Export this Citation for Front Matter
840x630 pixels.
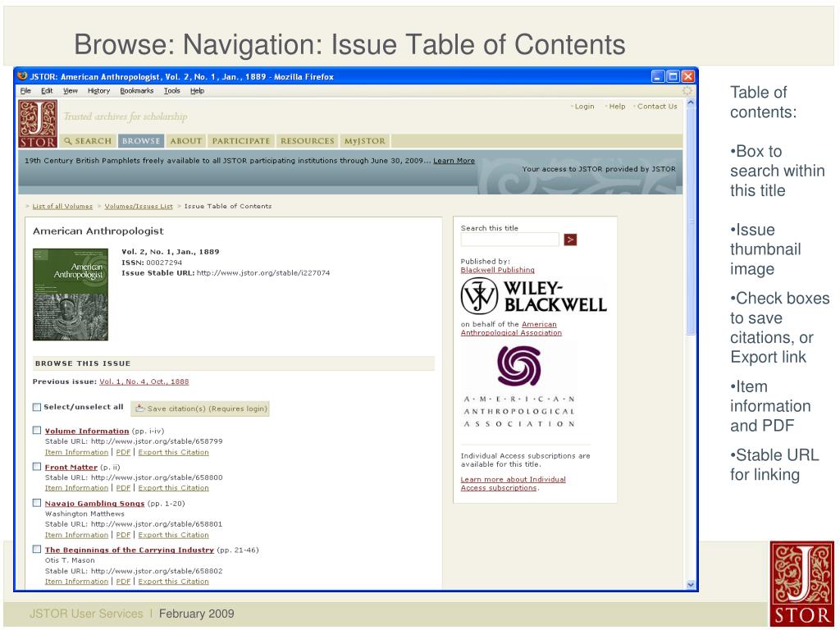[x=174, y=488]
